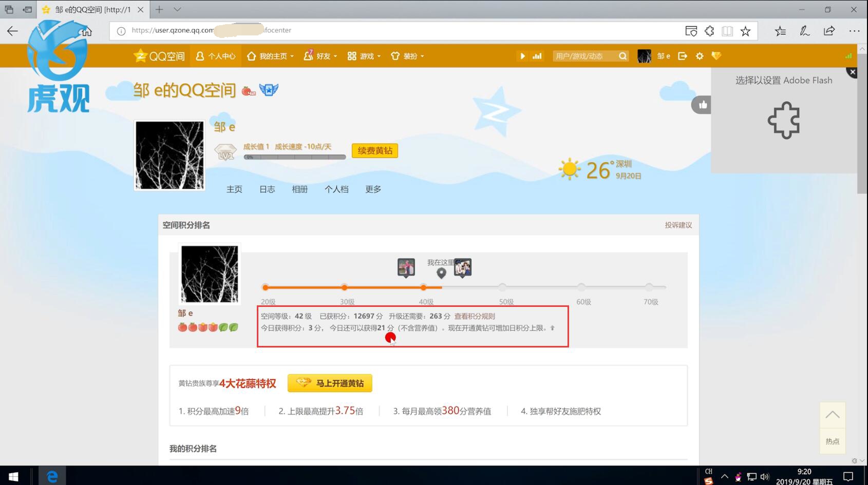Screen dimensions: 868x485
Task: Click the tracking prevention shield icon
Action: (x=691, y=31)
